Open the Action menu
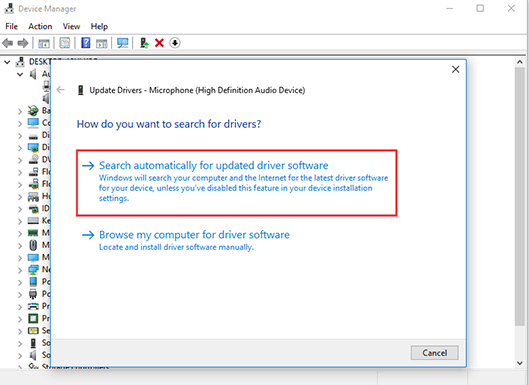Viewport: 529px width, 385px height. [x=40, y=26]
